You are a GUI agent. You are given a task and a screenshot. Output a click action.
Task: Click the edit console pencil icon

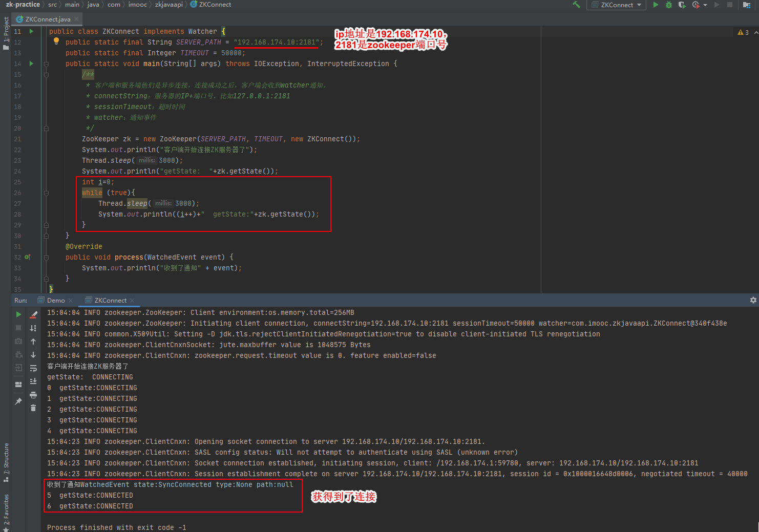click(33, 314)
